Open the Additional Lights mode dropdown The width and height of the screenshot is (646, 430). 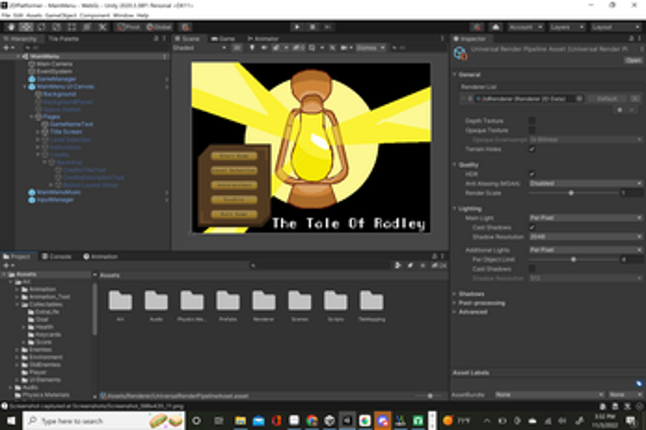(585, 250)
